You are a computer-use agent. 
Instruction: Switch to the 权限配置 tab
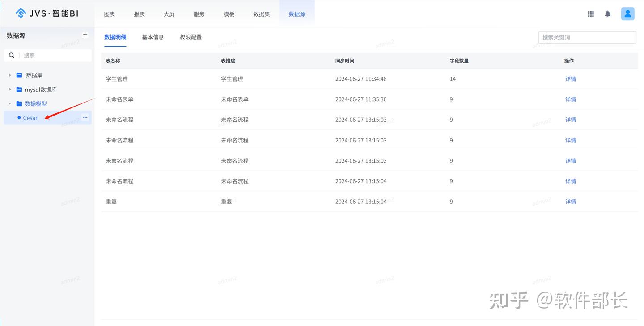pos(191,37)
